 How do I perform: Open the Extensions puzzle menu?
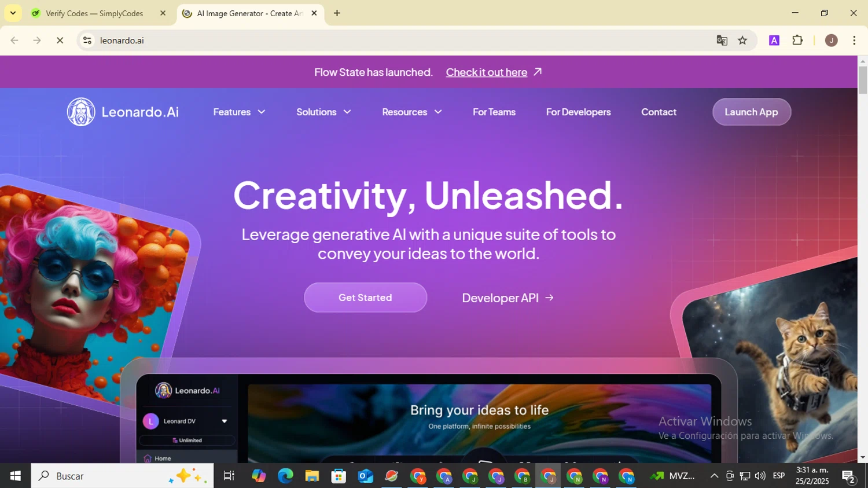pos(797,41)
